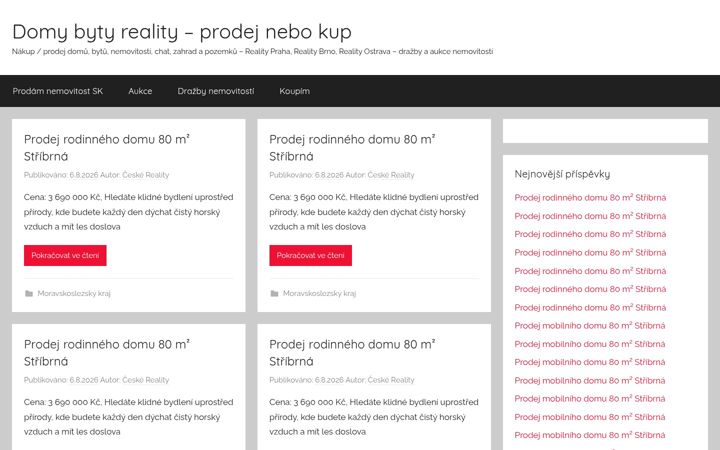Open the Prodám nemovitost SK menu item
This screenshot has height=450, width=720.
pos(58,91)
